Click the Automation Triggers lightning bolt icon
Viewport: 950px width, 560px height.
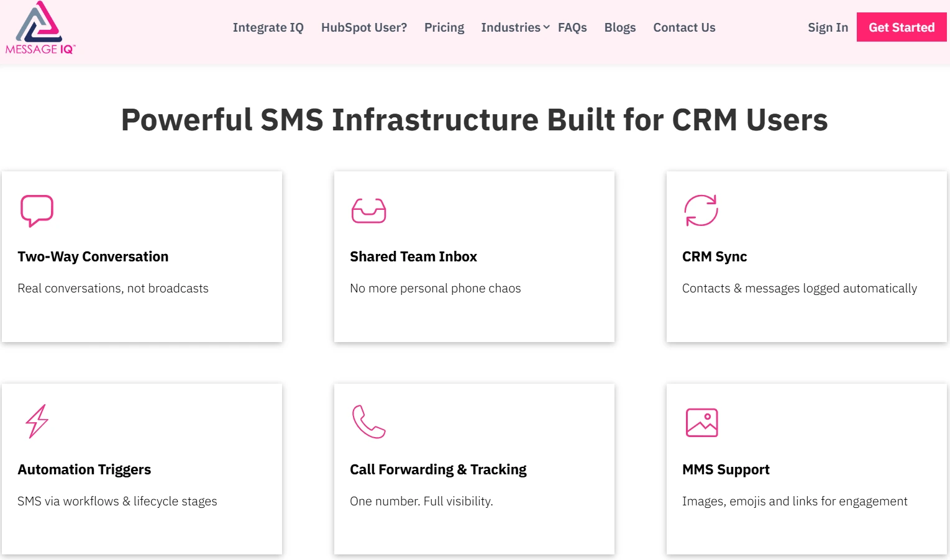coord(36,422)
